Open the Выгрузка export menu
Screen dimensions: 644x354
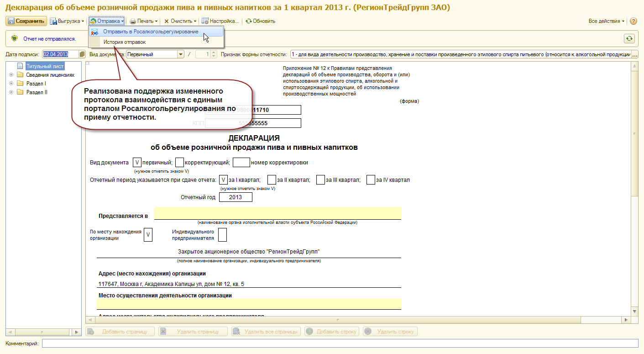tap(67, 21)
